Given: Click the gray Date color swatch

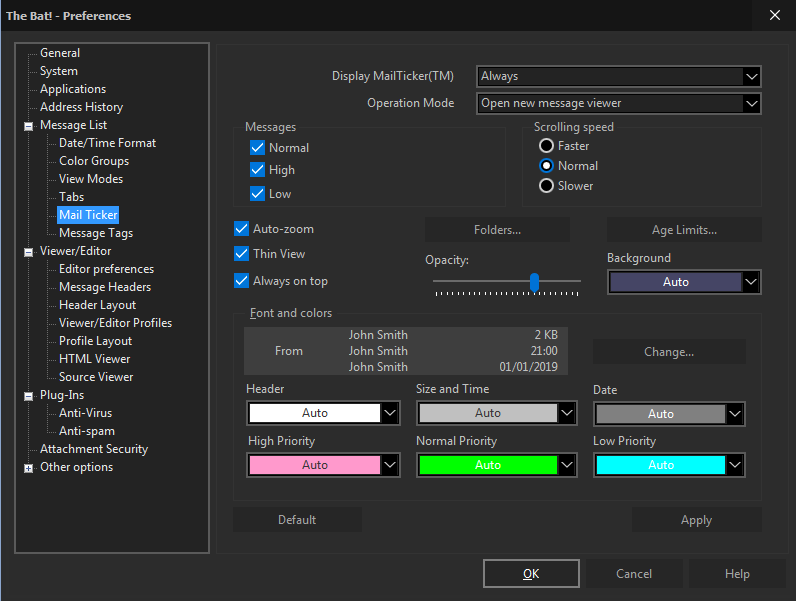Looking at the screenshot, I should [660, 414].
